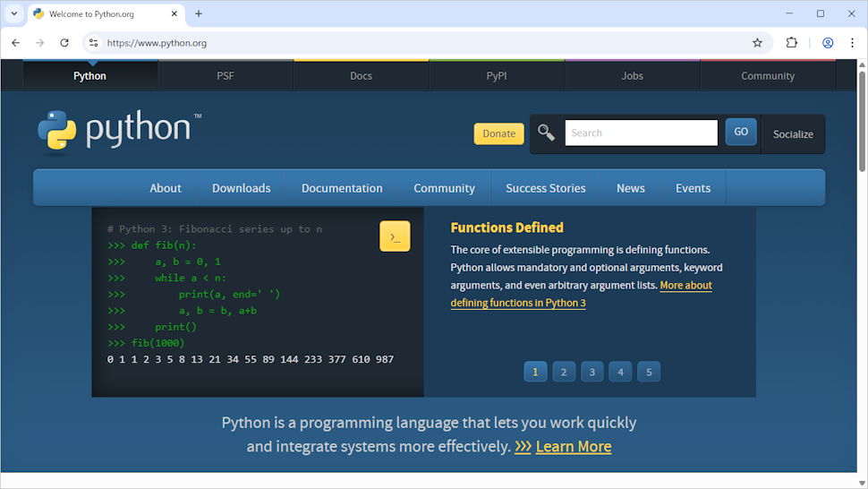View site information icon in address bar
This screenshot has width=868, height=489.
coord(94,43)
